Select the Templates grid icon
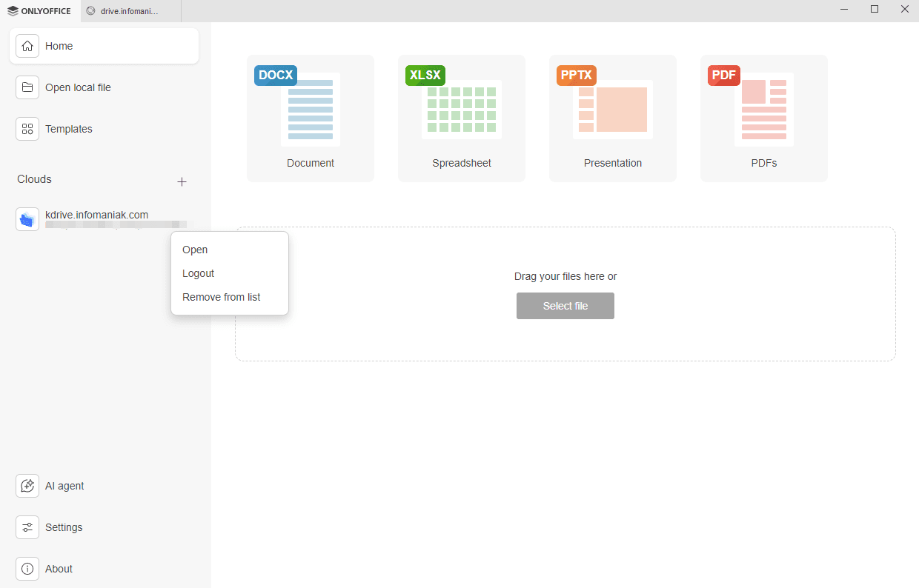This screenshot has width=919, height=588. [27, 129]
